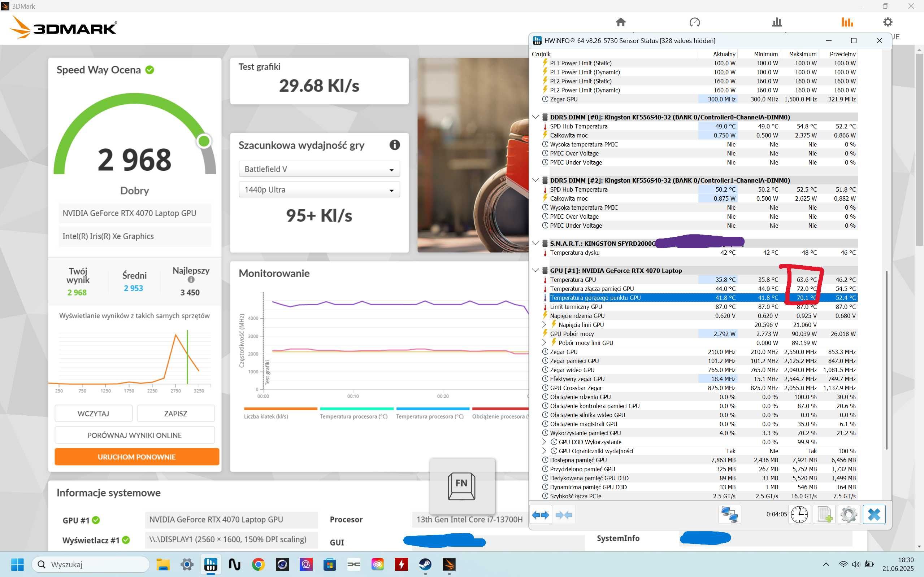Collapse DDR5 DIMM [#0] sensor group

[x=535, y=117]
